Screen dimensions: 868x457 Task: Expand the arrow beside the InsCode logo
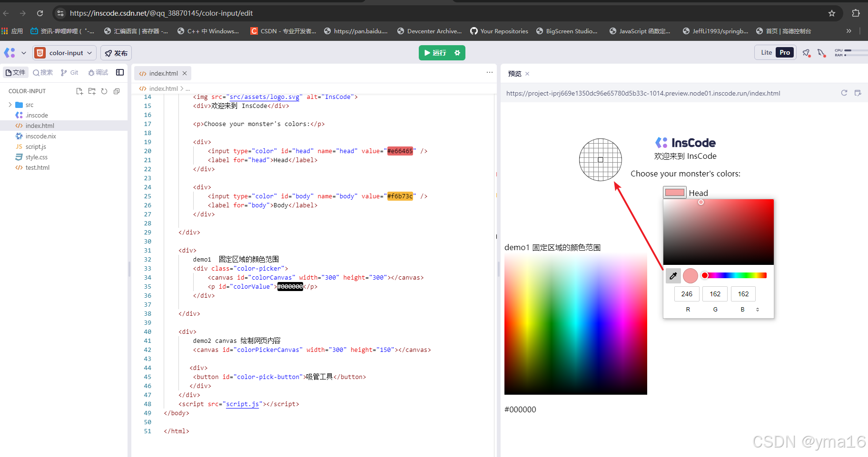[x=24, y=53]
